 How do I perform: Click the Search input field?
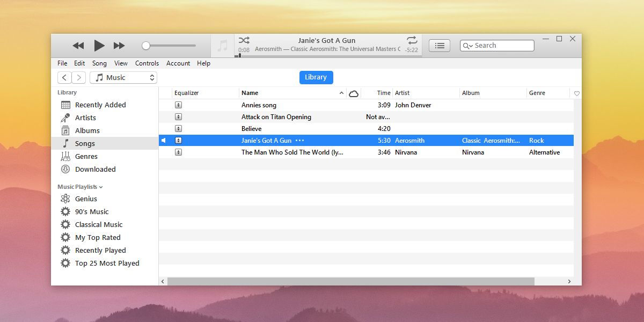point(497,46)
